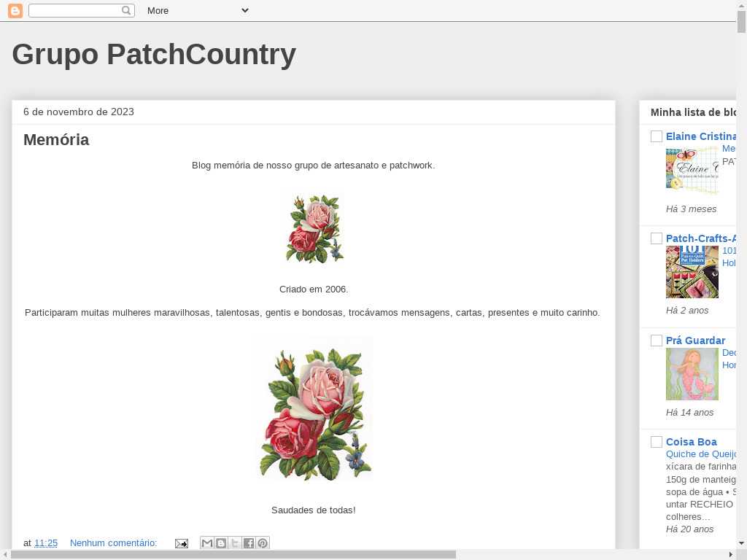Image resolution: width=747 pixels, height=560 pixels.
Task: Click favicon box beside Patch-Crafts
Action: 657,238
